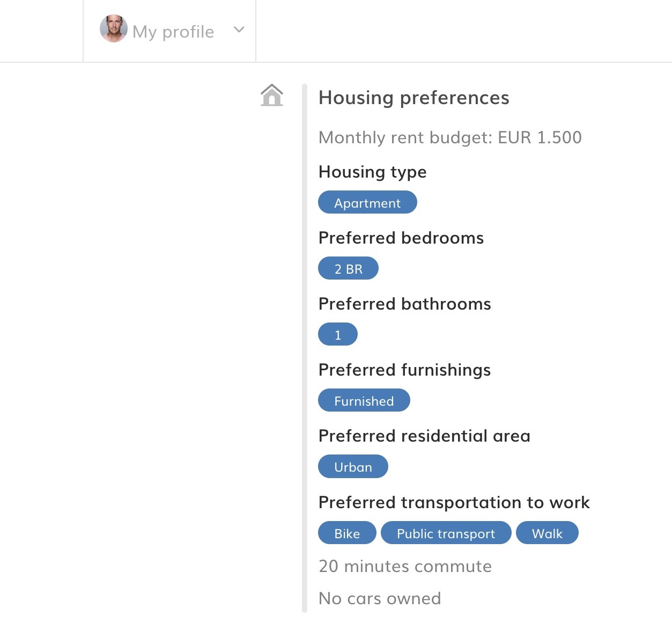Click the Urban residential area tag
Screen dimensions: 672x623
[x=353, y=466]
